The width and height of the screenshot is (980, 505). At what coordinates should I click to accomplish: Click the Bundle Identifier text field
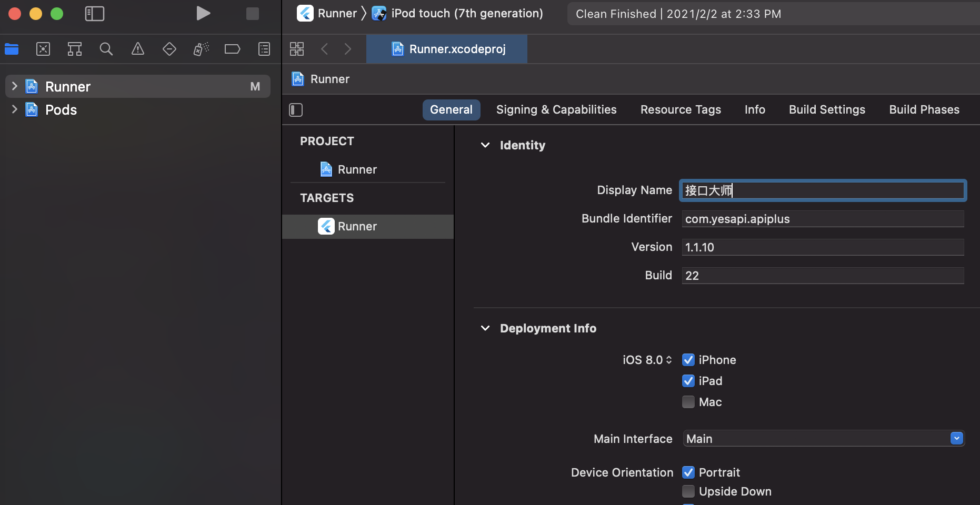(822, 219)
